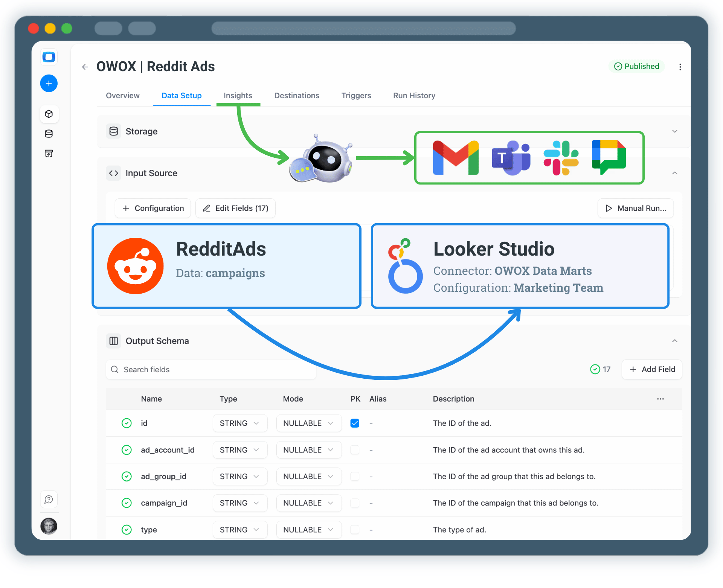Enable PK for the campaign_id row
This screenshot has width=723, height=588.
pos(354,503)
